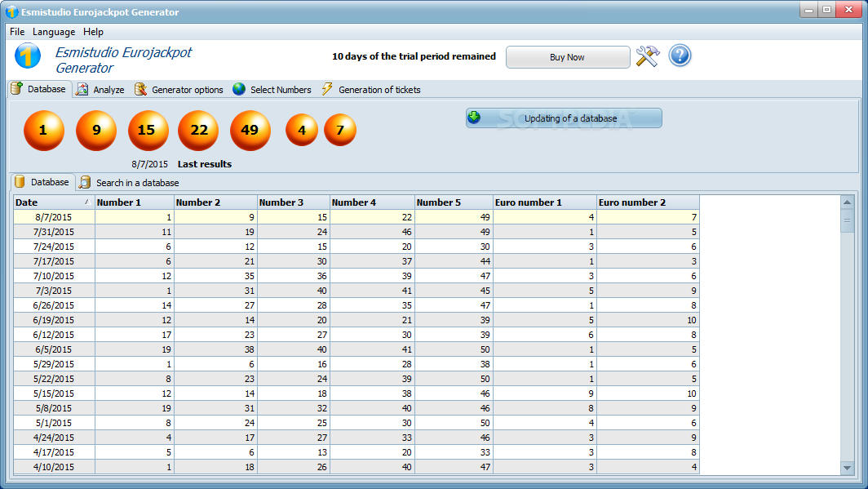The height and width of the screenshot is (489, 868).
Task: Open the Help menu
Action: (x=93, y=32)
